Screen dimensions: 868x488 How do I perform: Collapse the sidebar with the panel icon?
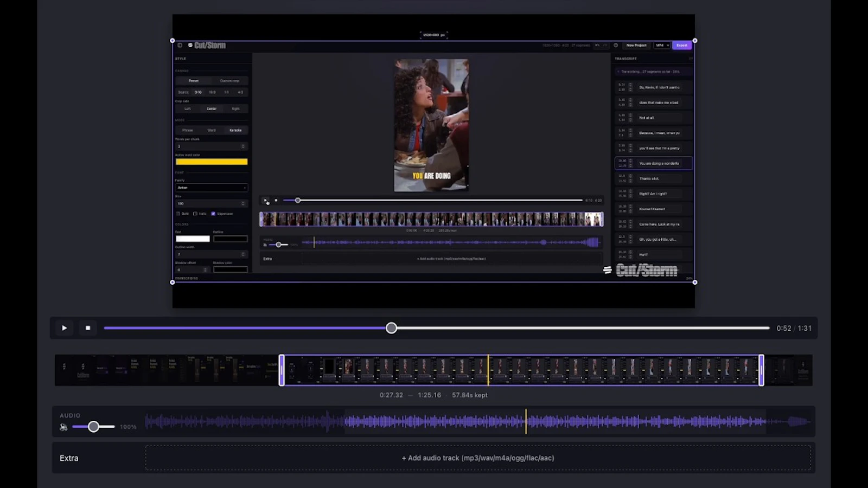point(180,46)
